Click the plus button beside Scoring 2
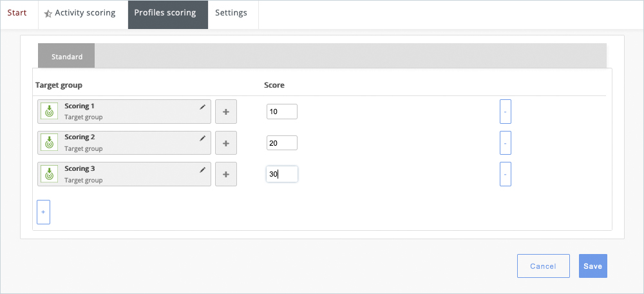This screenshot has width=644, height=294. [x=225, y=142]
